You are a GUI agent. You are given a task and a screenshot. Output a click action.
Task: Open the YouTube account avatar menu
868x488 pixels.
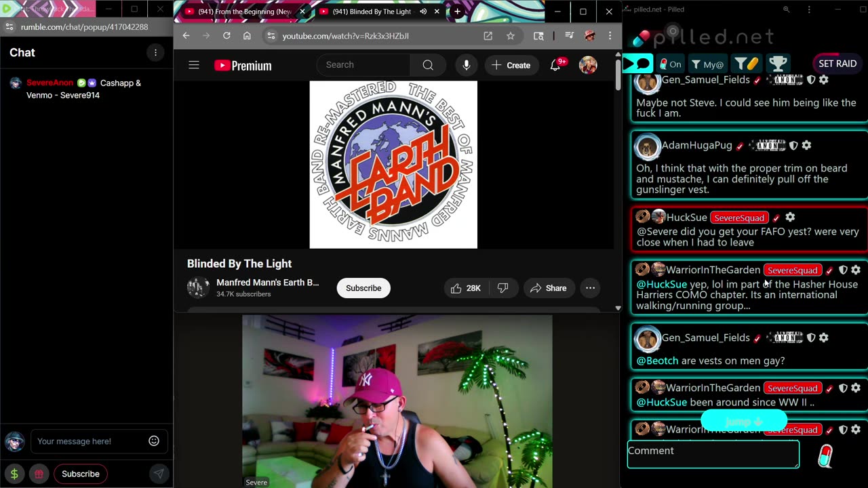tap(588, 65)
